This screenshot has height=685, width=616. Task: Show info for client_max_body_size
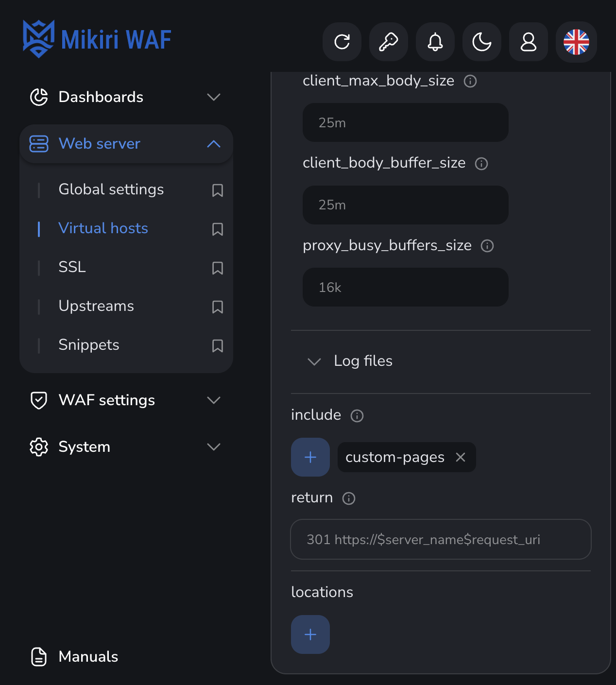point(470,81)
